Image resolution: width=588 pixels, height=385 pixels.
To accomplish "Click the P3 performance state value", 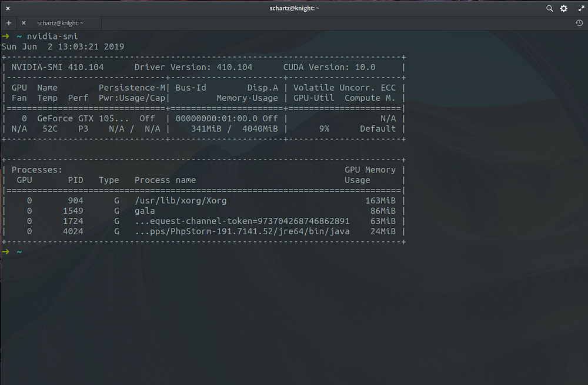I will tap(83, 129).
